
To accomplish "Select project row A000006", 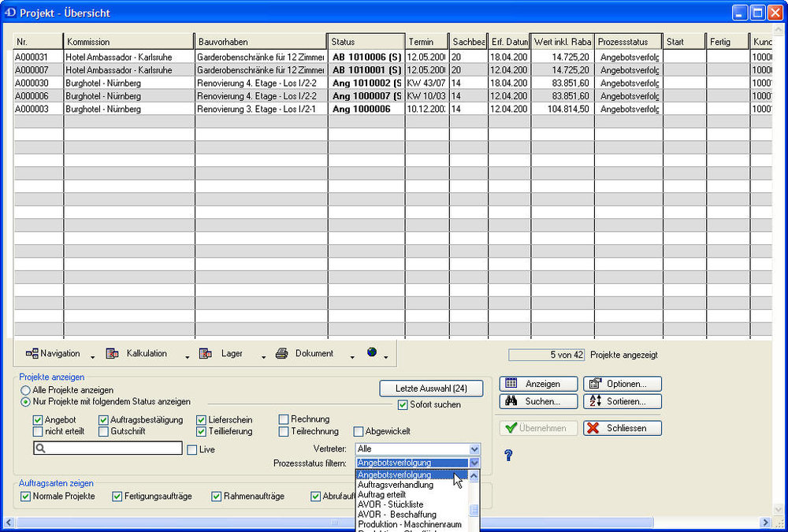I will point(392,96).
